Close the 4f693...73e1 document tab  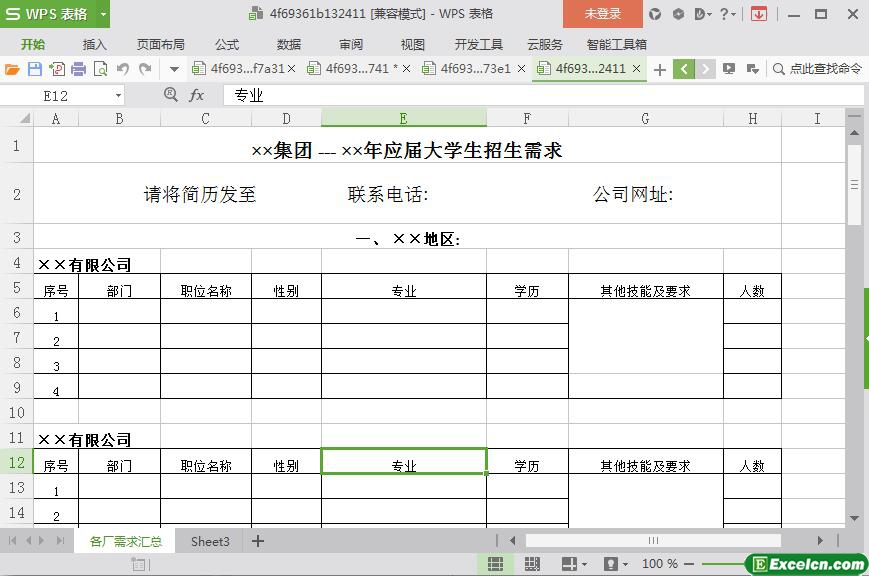[522, 69]
